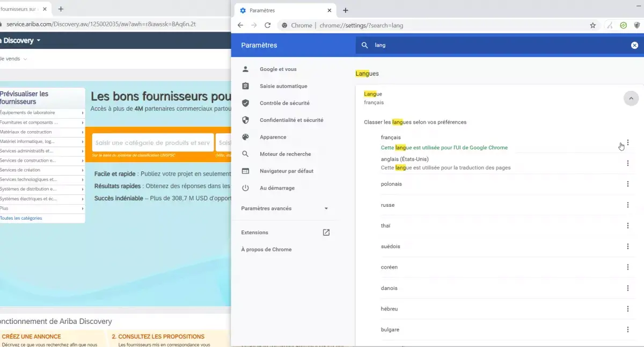
Task: Open the three-dot menu for hébreu
Action: pyautogui.click(x=628, y=309)
